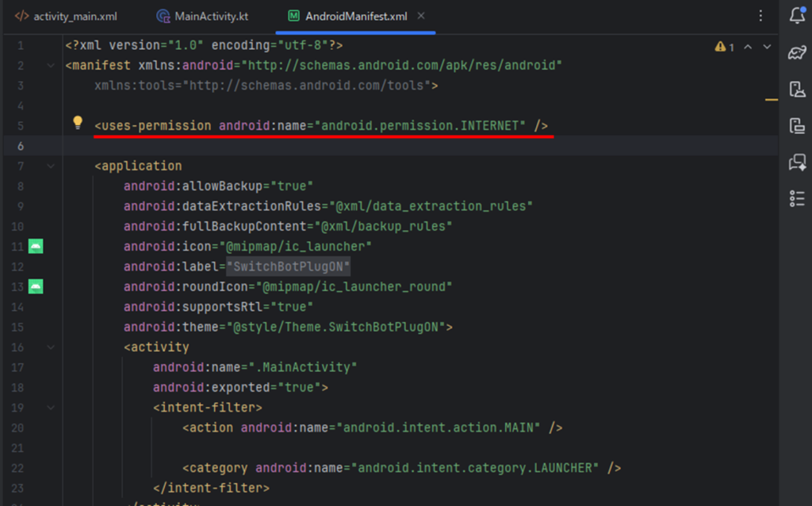The width and height of the screenshot is (812, 506).
Task: Open the Gradle tool window
Action: [797, 52]
